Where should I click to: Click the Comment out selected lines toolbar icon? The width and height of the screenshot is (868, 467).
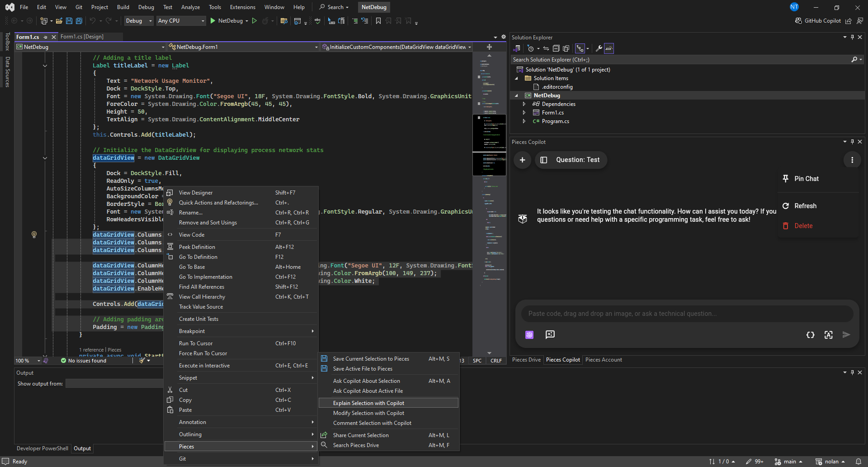tap(355, 21)
